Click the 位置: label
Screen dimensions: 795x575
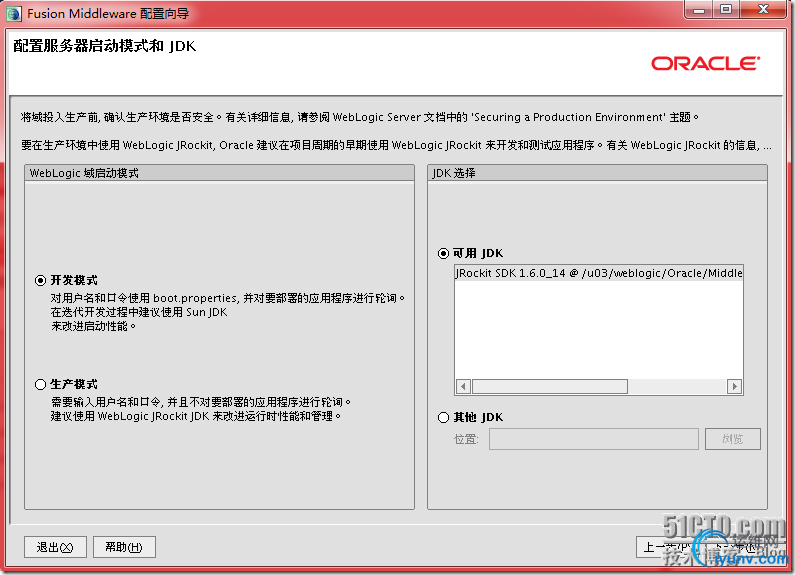click(466, 439)
